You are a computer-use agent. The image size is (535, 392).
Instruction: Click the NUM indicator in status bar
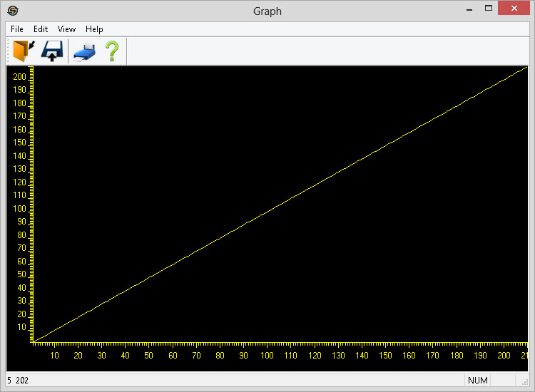478,381
